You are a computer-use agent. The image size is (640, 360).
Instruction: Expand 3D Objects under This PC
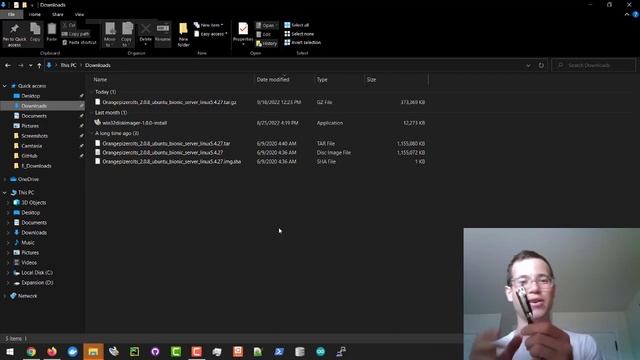(8, 203)
